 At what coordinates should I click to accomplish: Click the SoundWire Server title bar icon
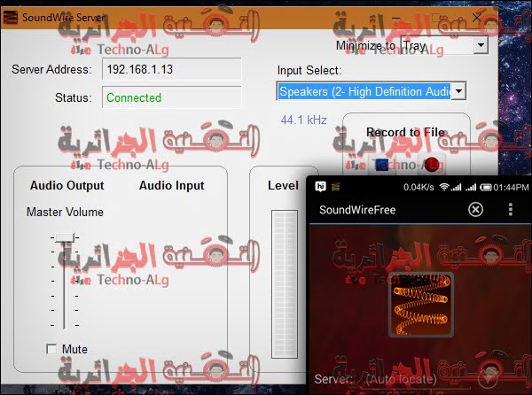[x=10, y=18]
